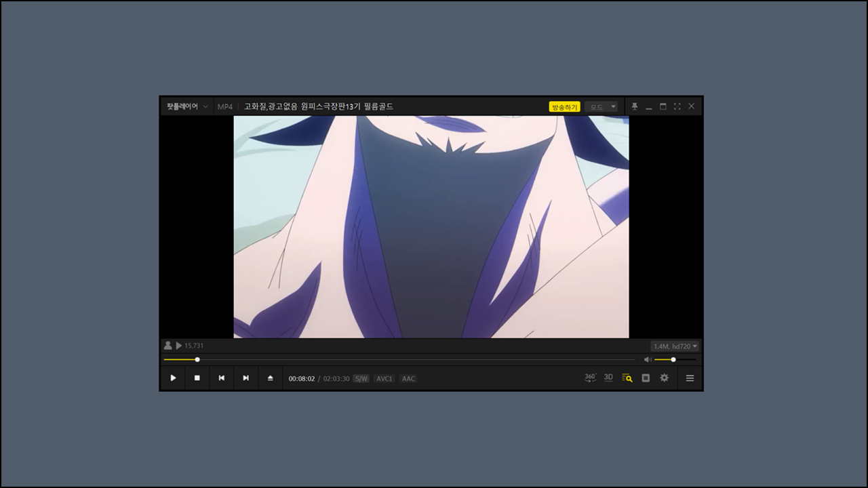Viewport: 868px width, 488px height.
Task: Toggle the 3D video mode icon
Action: click(x=608, y=378)
